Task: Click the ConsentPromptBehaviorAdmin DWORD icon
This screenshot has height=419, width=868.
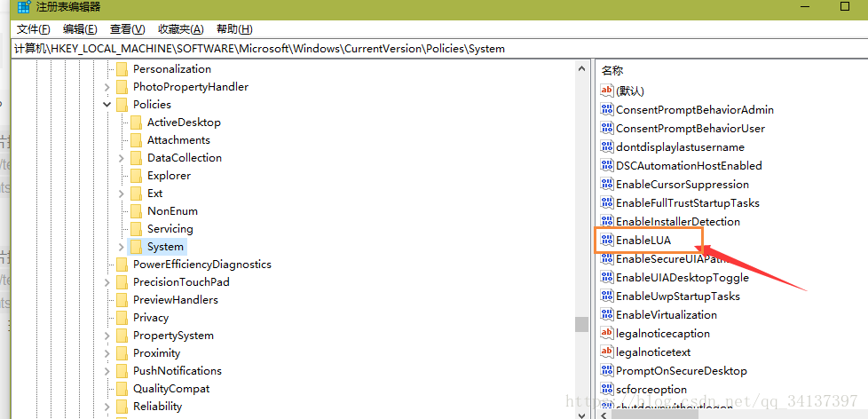Action: pos(607,109)
